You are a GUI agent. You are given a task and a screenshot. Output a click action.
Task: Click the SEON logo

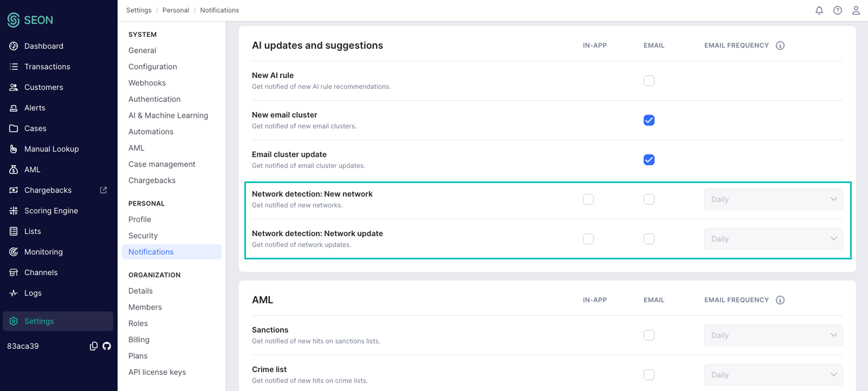click(30, 20)
